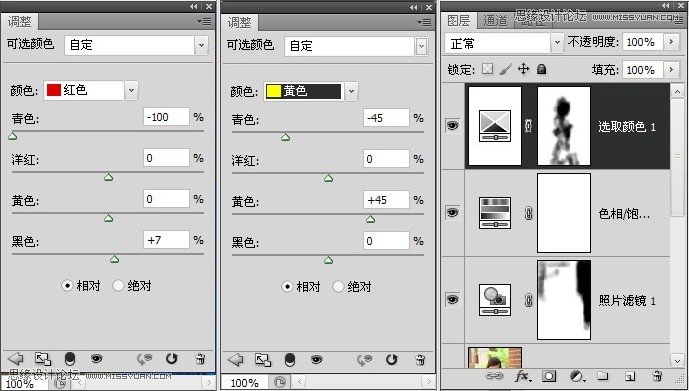This screenshot has width=689, height=391.
Task: Lock layer position move icon
Action: tap(523, 69)
